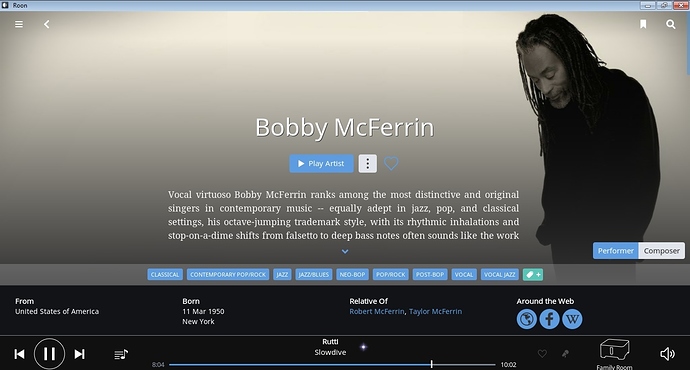Click the birth date 11 Mar 1950
690x370 pixels.
pos(203,311)
